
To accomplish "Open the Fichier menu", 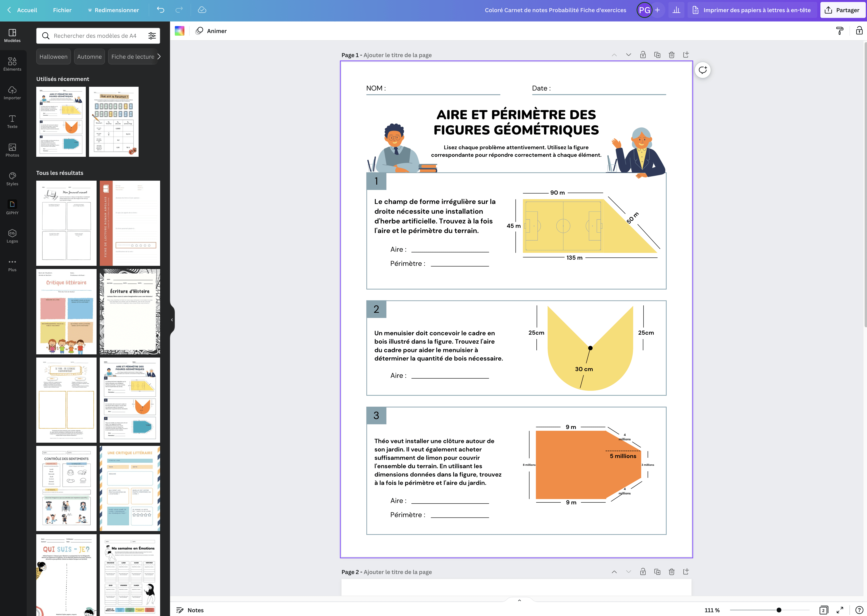I will pos(62,10).
